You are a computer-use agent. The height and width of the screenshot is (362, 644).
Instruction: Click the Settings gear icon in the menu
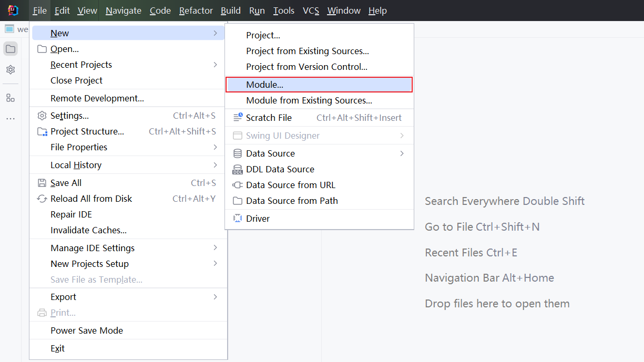pos(42,116)
